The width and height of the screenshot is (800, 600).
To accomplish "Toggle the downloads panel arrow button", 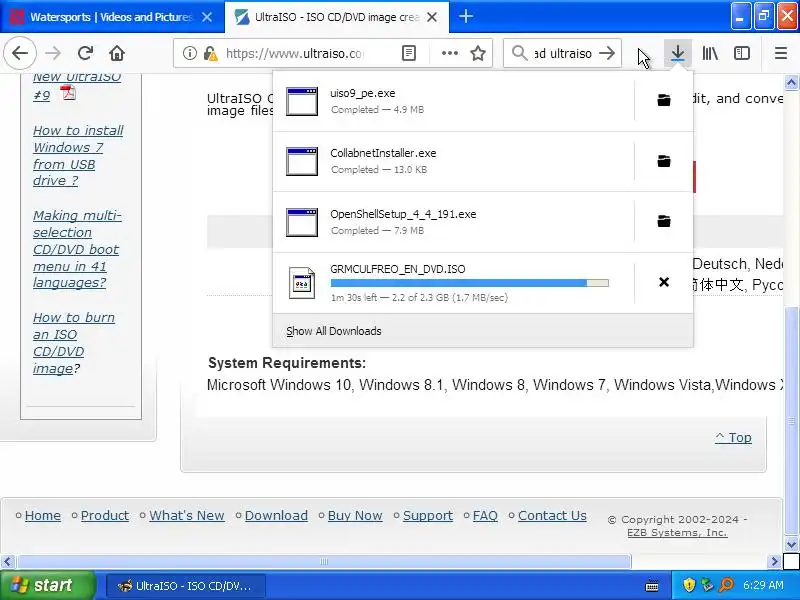I will click(678, 53).
